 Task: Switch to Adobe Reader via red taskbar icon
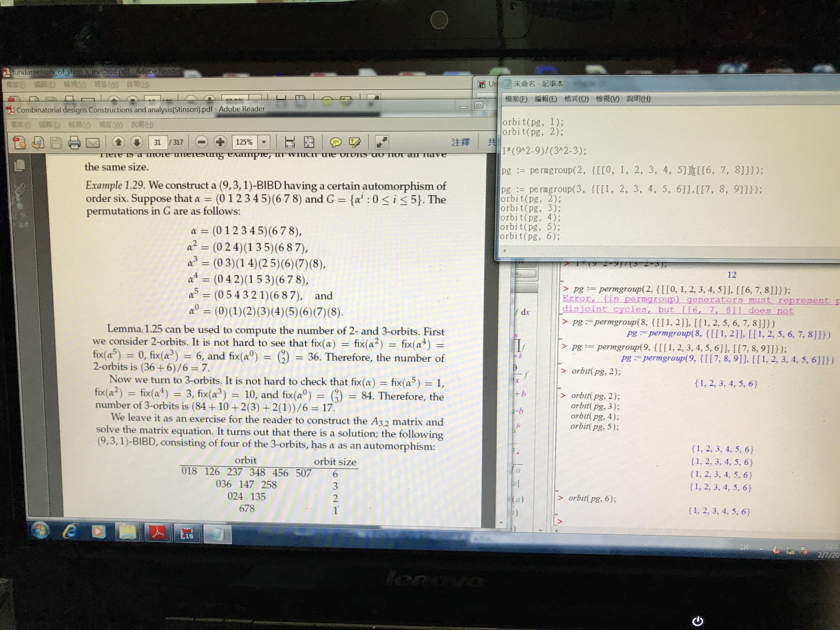[157, 533]
